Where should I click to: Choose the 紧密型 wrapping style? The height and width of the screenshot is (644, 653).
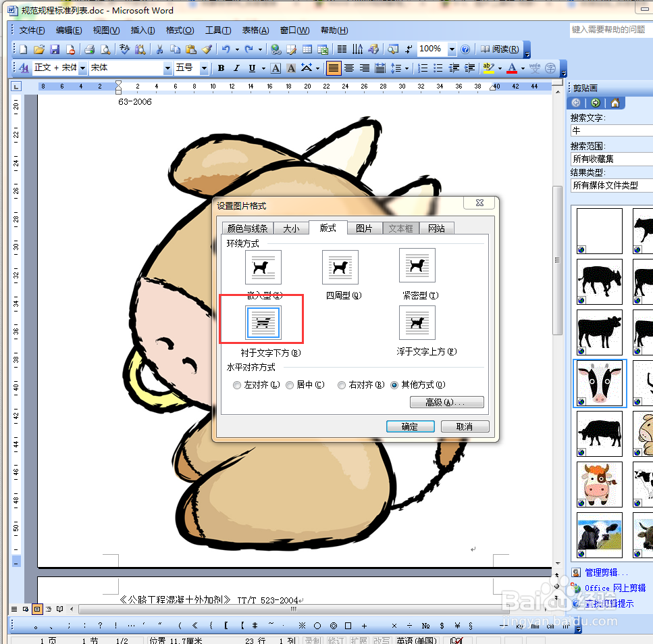click(x=417, y=266)
